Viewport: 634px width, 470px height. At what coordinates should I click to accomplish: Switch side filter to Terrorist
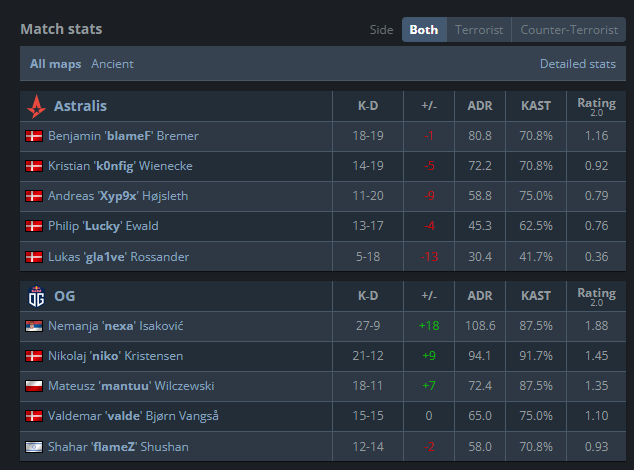[479, 30]
